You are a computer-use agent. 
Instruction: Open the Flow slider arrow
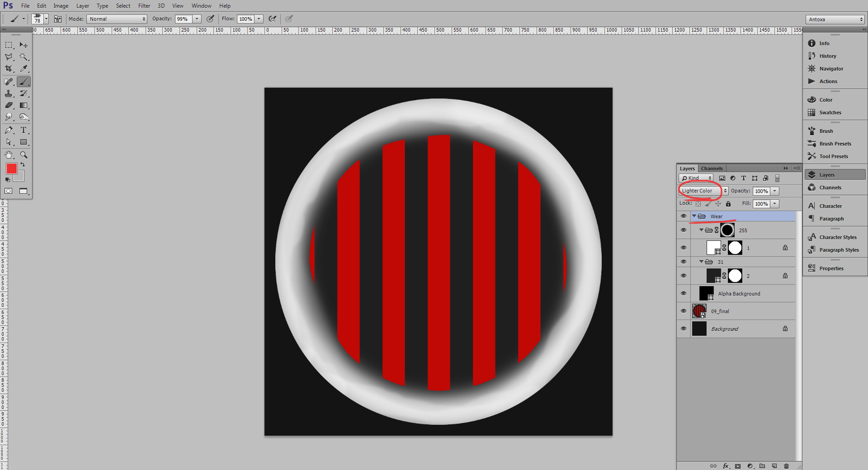click(259, 19)
